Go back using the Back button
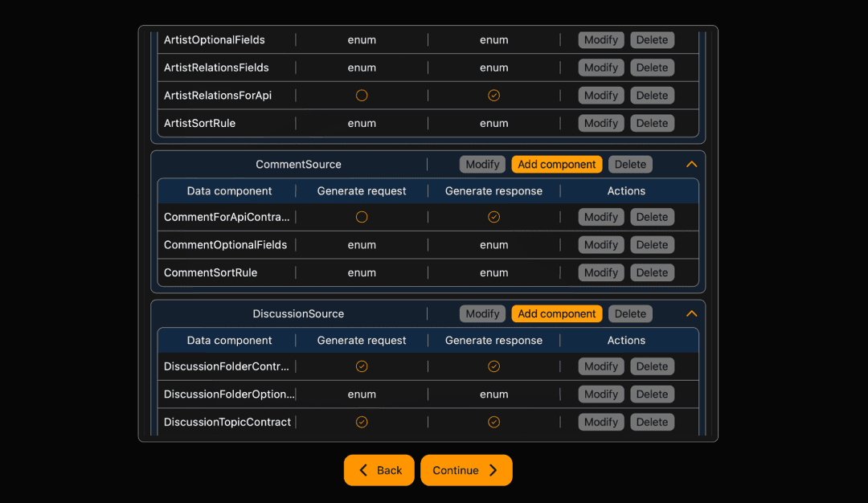The image size is (868, 503). pos(379,470)
